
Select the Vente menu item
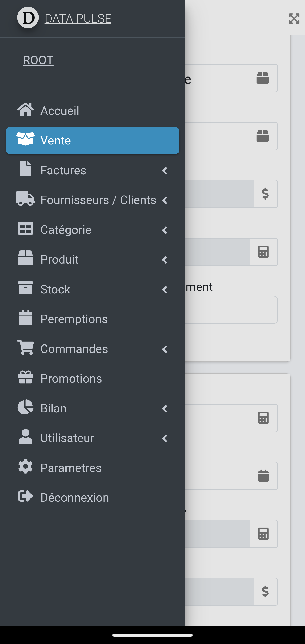(93, 140)
